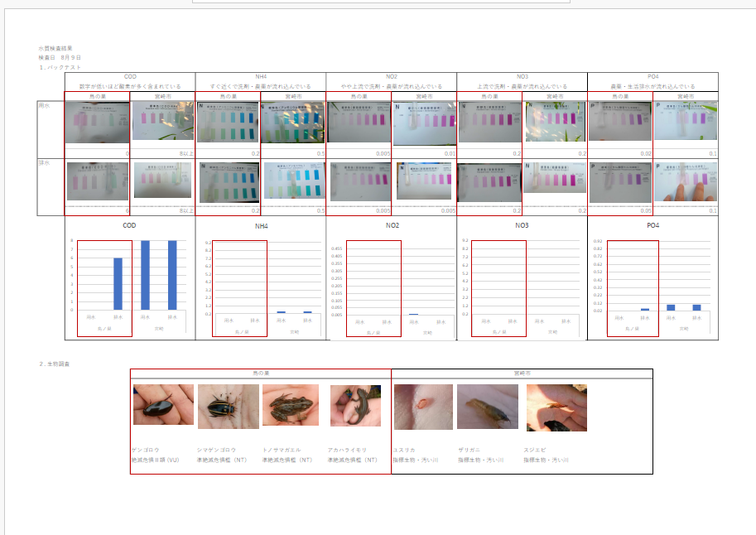Click the PO4 column header cell
756x535 pixels.
(x=653, y=76)
